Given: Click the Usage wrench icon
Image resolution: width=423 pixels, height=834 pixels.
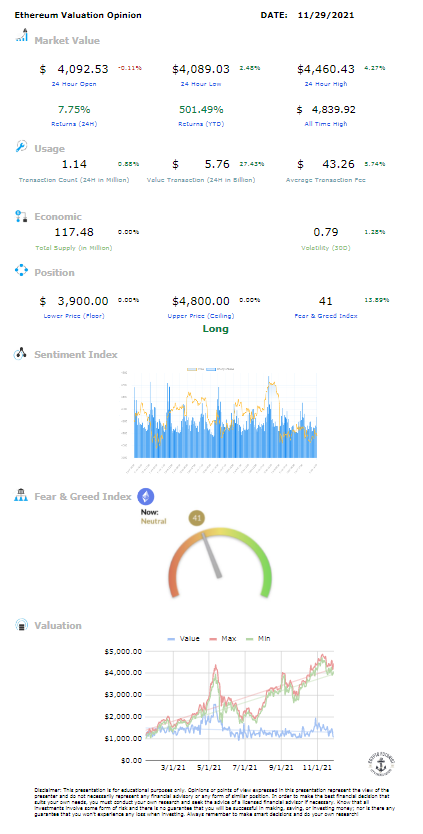Looking at the screenshot, I should (21, 147).
